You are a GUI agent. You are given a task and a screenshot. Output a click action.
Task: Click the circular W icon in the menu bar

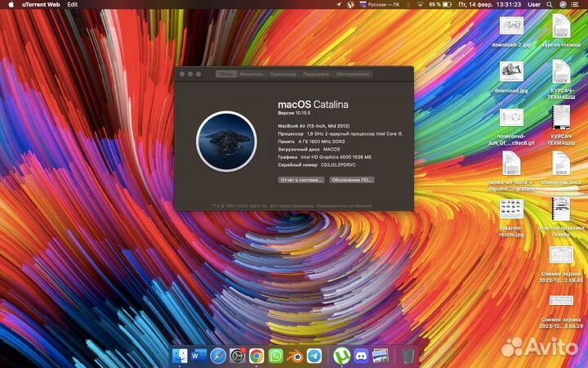(x=350, y=5)
